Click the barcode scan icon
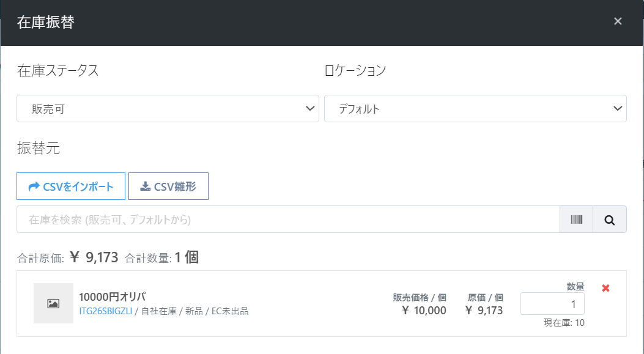 [576, 219]
